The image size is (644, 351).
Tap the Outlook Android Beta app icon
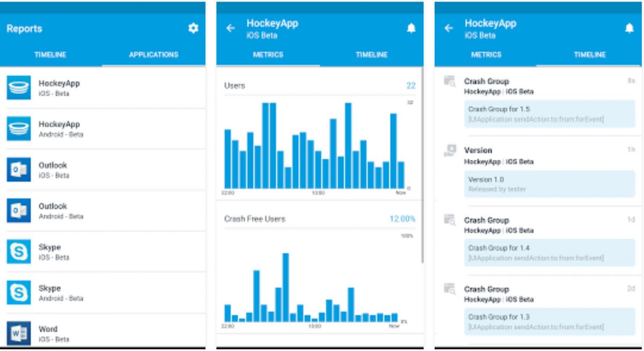(19, 210)
